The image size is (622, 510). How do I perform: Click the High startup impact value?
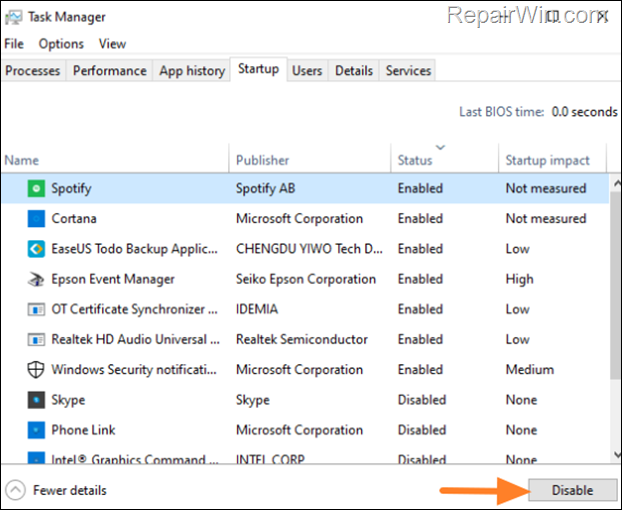(519, 280)
